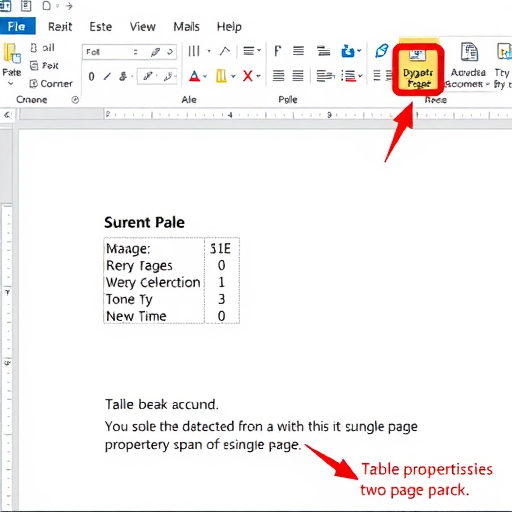Click the shading color dropdown arrow

pos(233,76)
